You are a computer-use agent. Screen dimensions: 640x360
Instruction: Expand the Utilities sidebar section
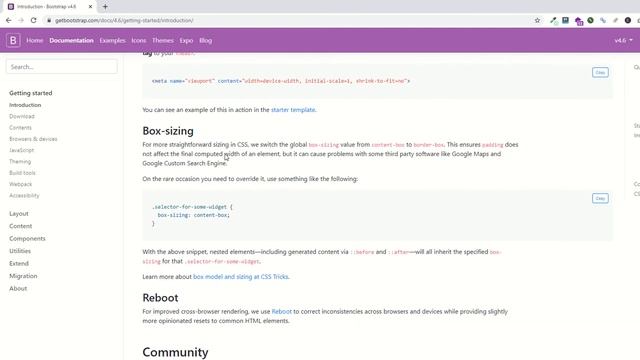20,251
